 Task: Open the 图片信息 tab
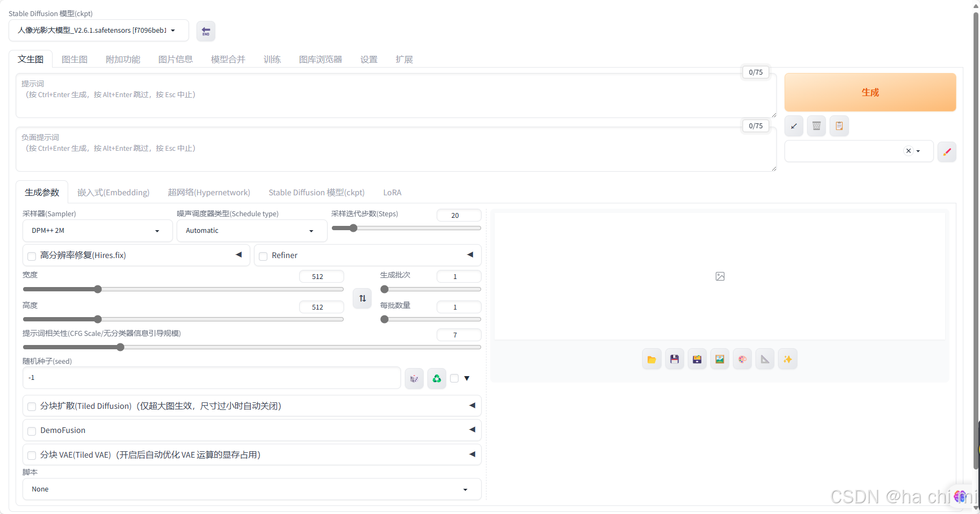pos(176,59)
